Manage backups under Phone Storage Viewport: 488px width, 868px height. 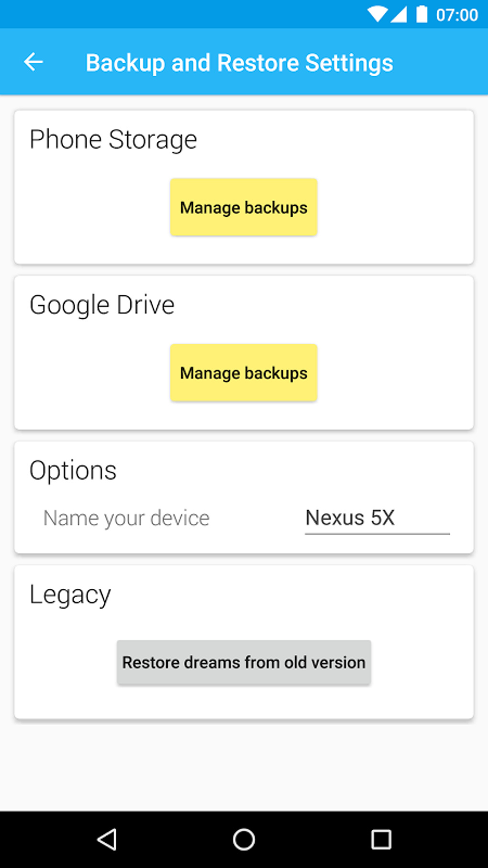(x=244, y=207)
